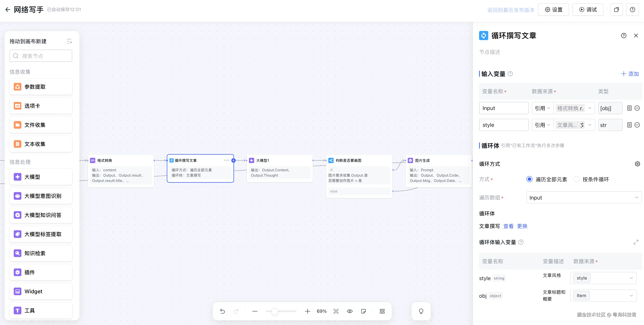Click the lightbulb tips button
This screenshot has height=325, width=644.
tap(421, 311)
